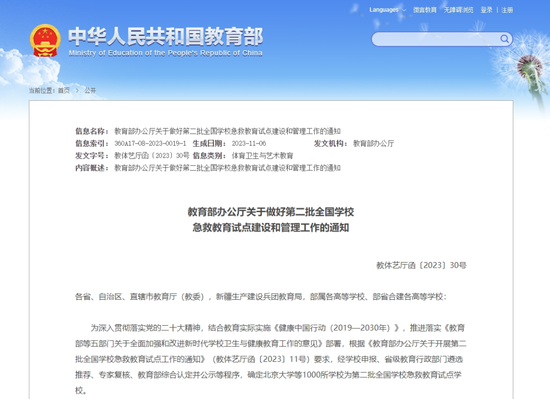The height and width of the screenshot is (399, 550).
Task: Click the 登录 login link
Action: pos(486,10)
